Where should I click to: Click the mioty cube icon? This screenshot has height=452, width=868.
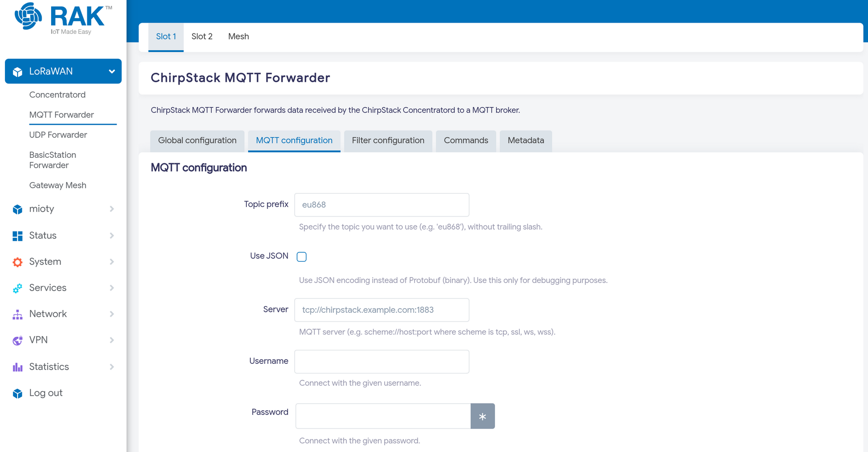18,209
